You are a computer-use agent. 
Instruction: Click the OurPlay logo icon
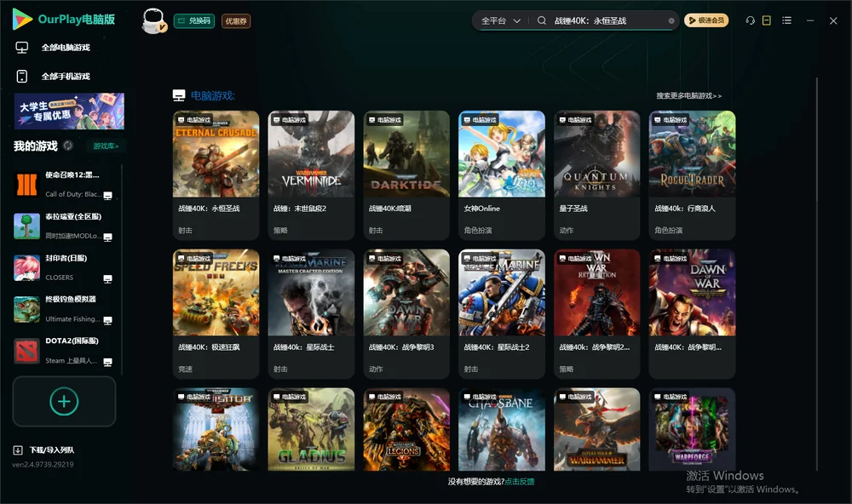[22, 20]
